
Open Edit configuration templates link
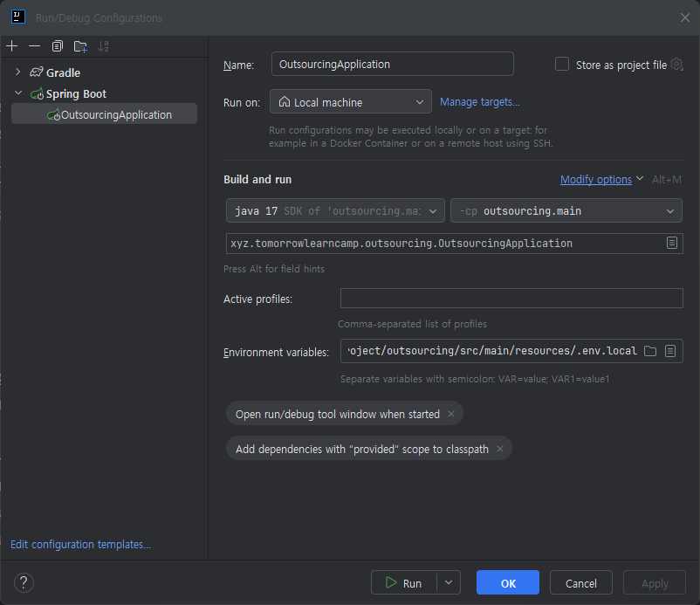click(x=80, y=544)
